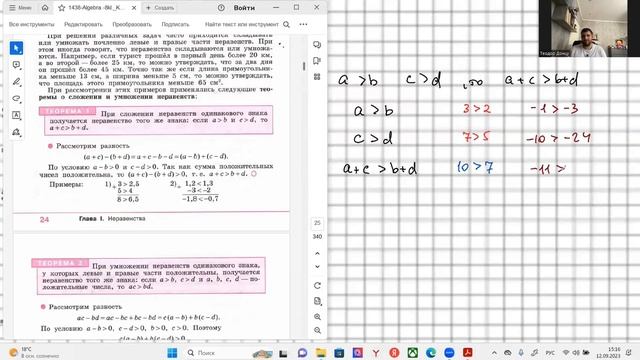Click the participant video thumbnail
This screenshot has height=360, width=640.
click(x=583, y=28)
